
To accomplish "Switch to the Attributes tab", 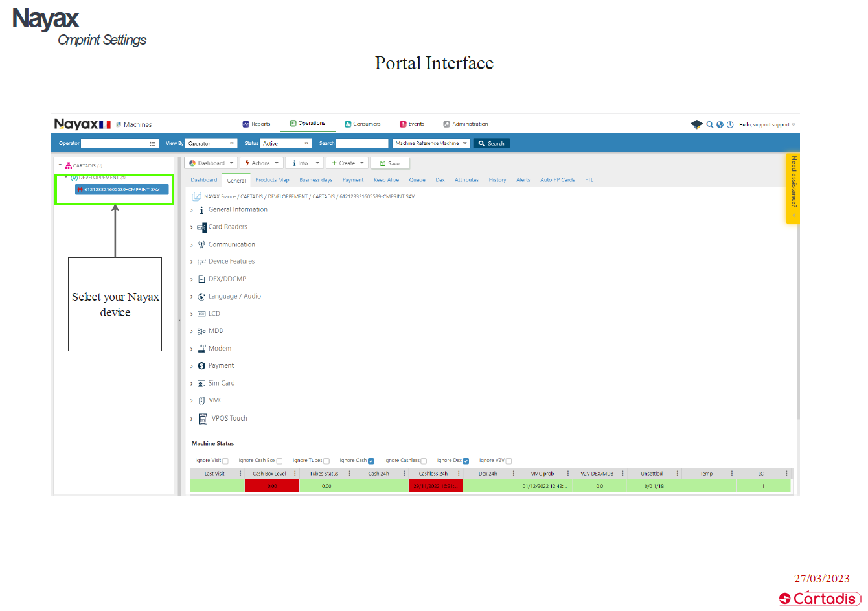I will pyautogui.click(x=466, y=180).
